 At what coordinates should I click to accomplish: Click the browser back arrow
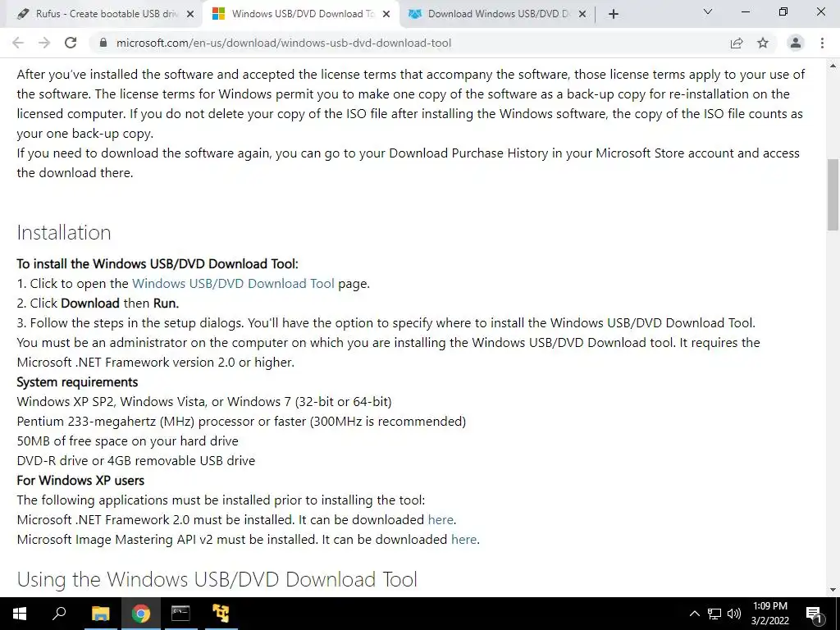pyautogui.click(x=18, y=43)
